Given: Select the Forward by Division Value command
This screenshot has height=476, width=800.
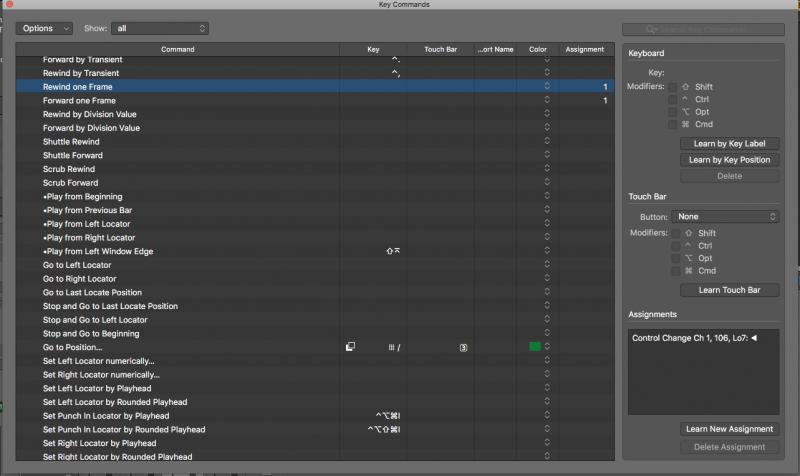Looking at the screenshot, I should (x=315, y=128).
